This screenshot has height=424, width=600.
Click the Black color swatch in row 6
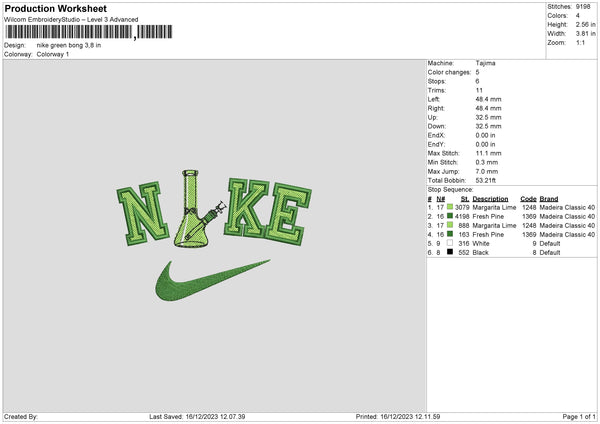coord(450,252)
